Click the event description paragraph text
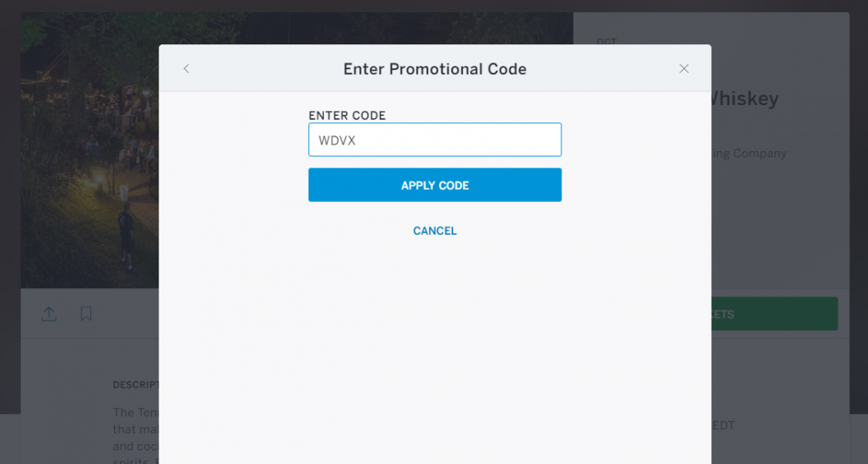Viewport: 868px width, 464px height. 135,430
